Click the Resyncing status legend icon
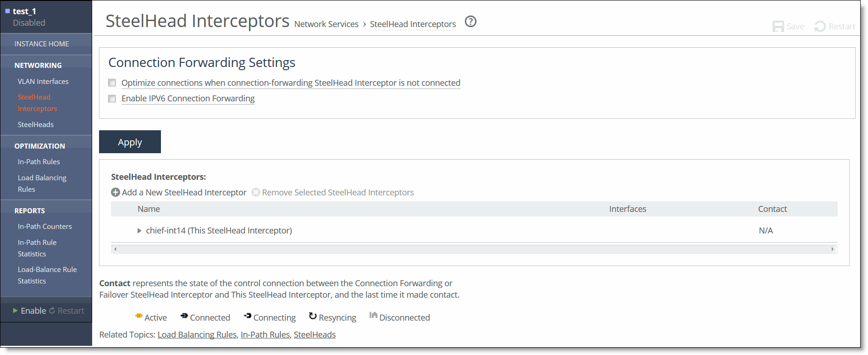The height and width of the screenshot is (355, 868). [313, 316]
